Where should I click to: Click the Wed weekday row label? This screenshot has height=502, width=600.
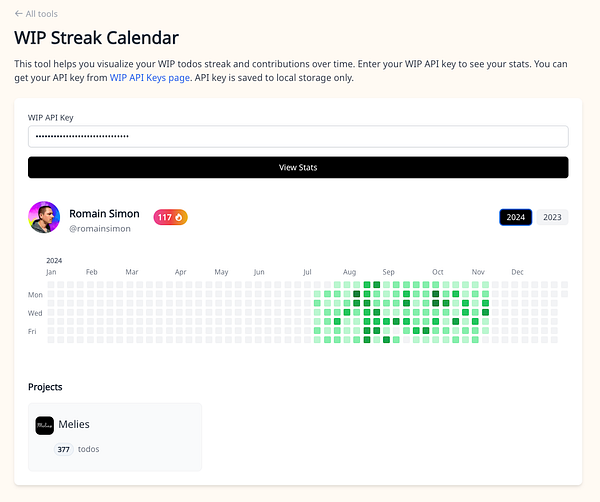click(35, 313)
